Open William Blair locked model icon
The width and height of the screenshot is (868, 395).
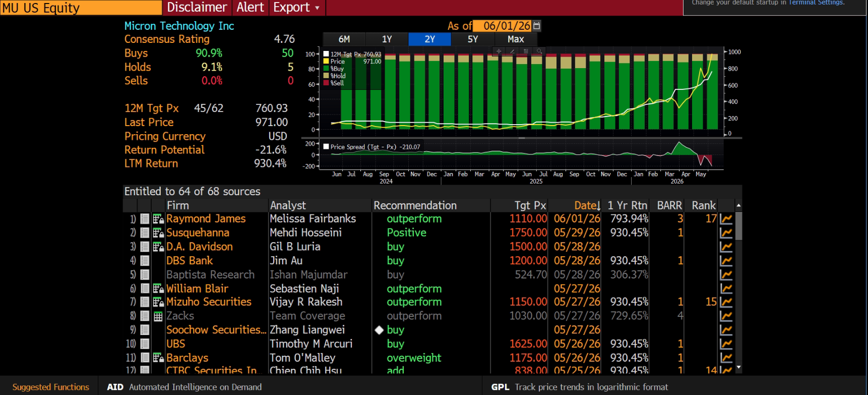pos(158,289)
